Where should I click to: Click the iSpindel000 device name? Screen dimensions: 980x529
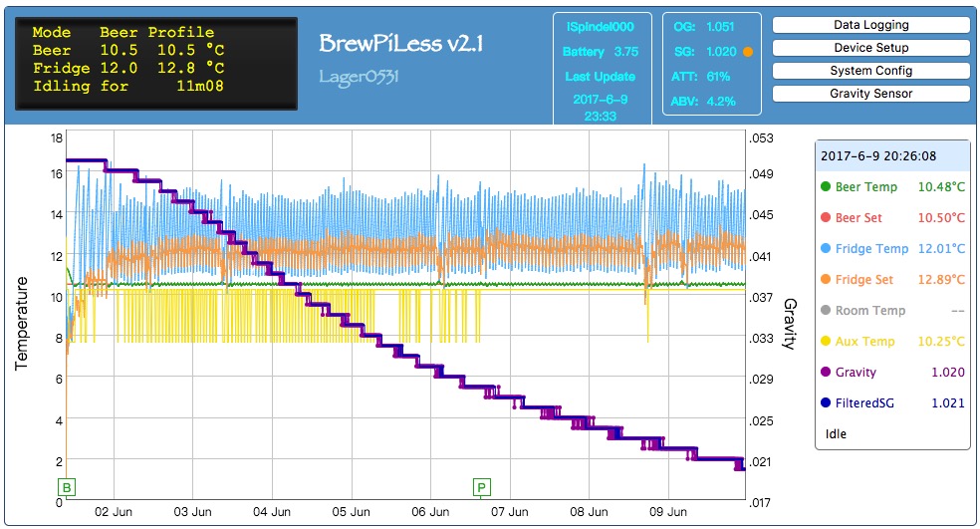click(600, 27)
